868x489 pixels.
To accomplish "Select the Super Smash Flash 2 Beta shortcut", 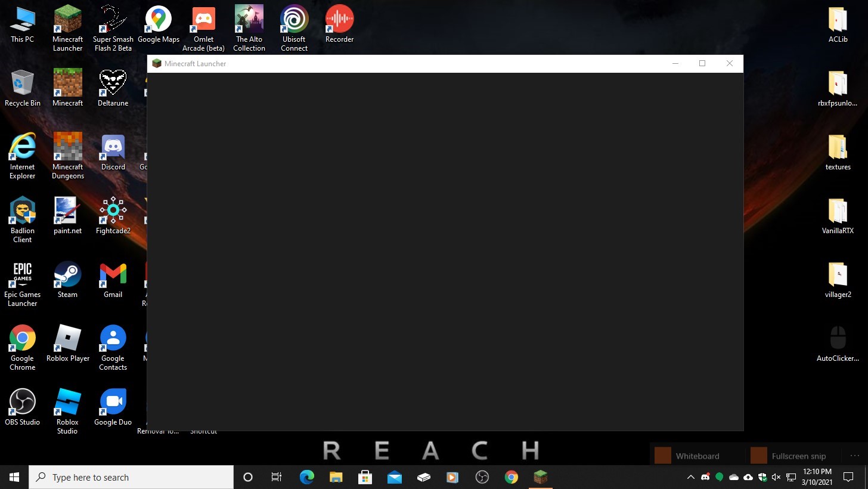I will (113, 29).
